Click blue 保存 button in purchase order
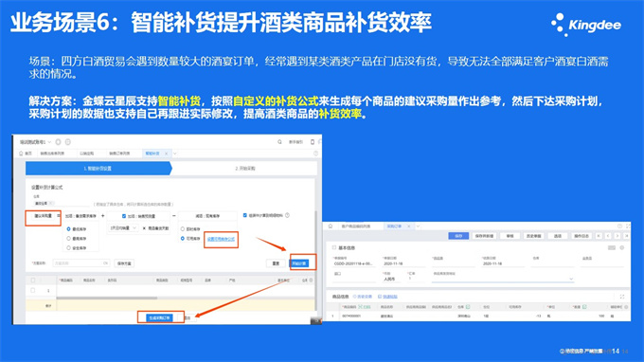Viewport: 644px width, 362px height. click(x=458, y=236)
